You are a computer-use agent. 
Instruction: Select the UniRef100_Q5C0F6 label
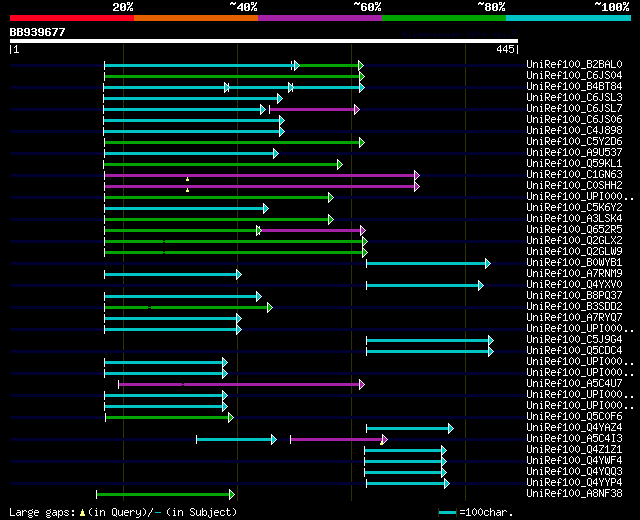(x=574, y=417)
